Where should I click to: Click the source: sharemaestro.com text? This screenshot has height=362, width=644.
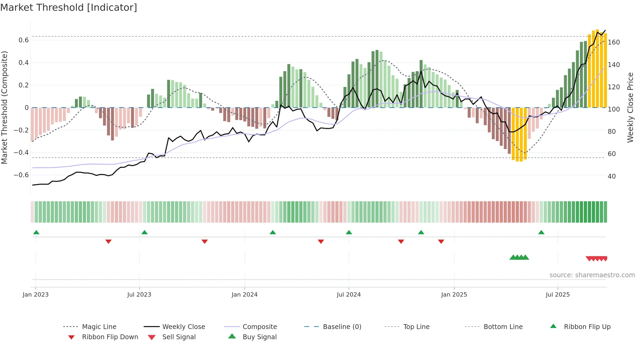tap(592, 275)
